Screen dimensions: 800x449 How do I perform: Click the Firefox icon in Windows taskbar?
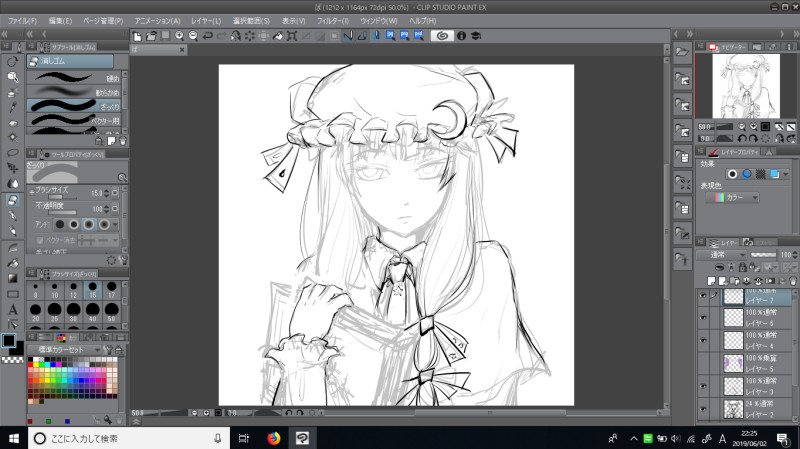click(273, 438)
